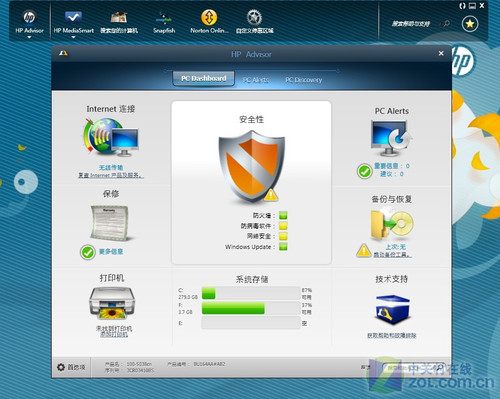Click the orange security shield icon
The image size is (500, 399).
click(x=252, y=167)
